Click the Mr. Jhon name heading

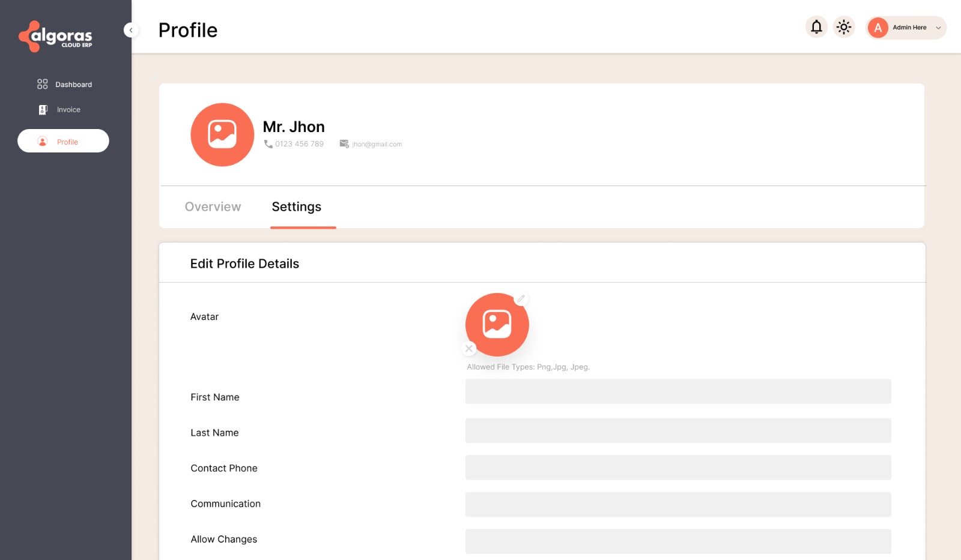tap(294, 127)
